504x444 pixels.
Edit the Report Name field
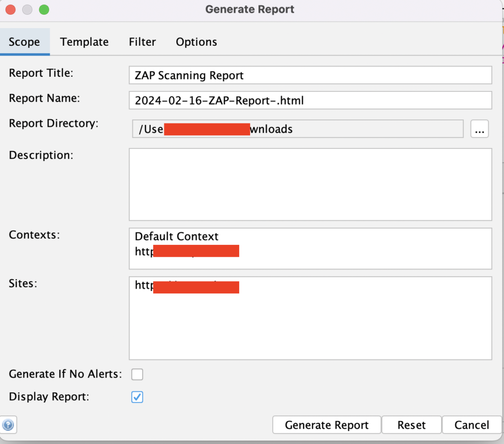tap(310, 100)
